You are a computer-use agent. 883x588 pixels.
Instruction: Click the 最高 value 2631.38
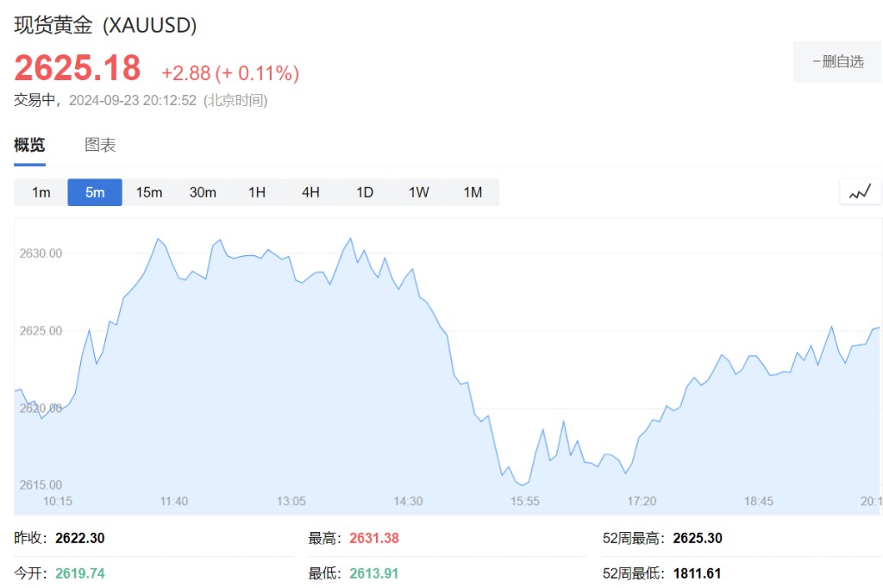[x=374, y=539]
